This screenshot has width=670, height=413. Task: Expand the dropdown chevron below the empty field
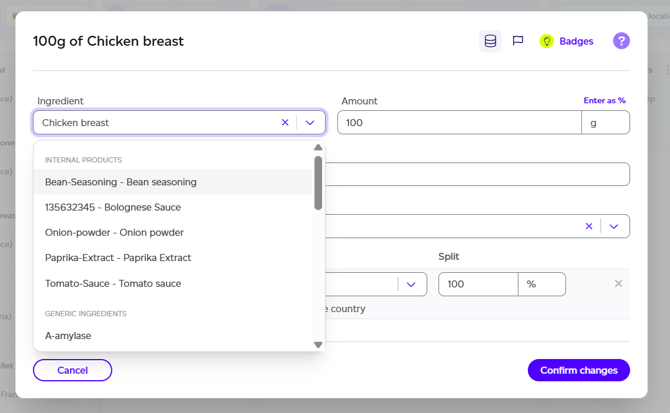pyautogui.click(x=614, y=226)
